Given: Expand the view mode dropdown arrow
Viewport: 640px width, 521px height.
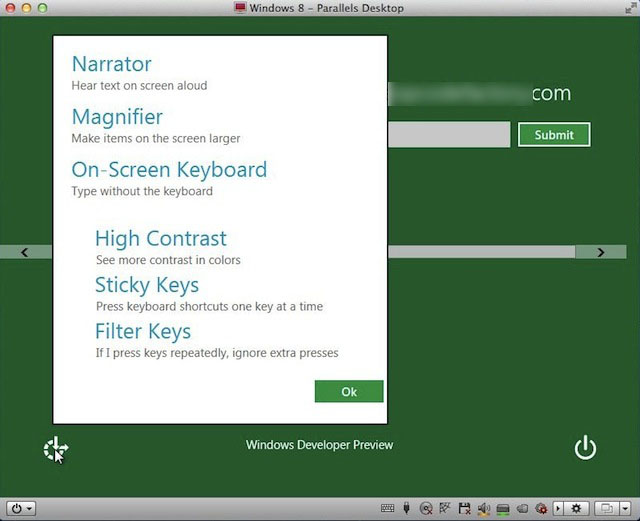Looking at the screenshot, I should (625, 508).
